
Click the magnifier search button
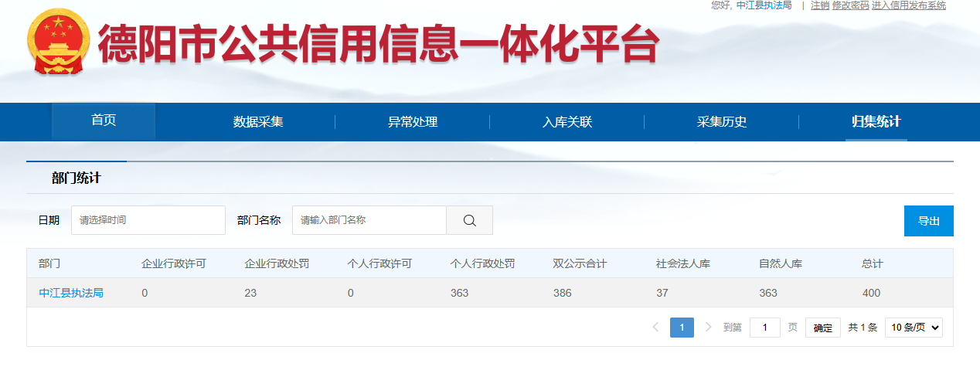pos(469,220)
